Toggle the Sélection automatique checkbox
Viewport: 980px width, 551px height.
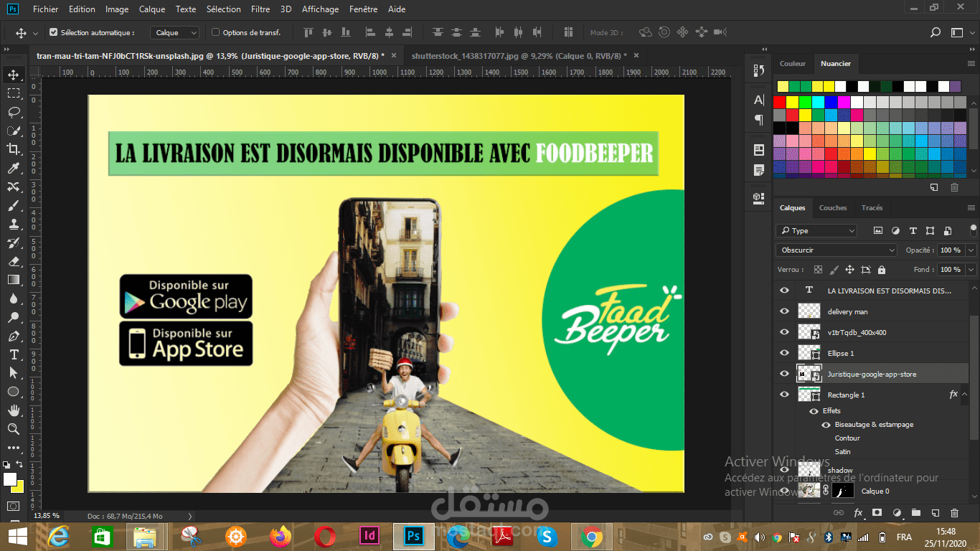click(x=53, y=32)
